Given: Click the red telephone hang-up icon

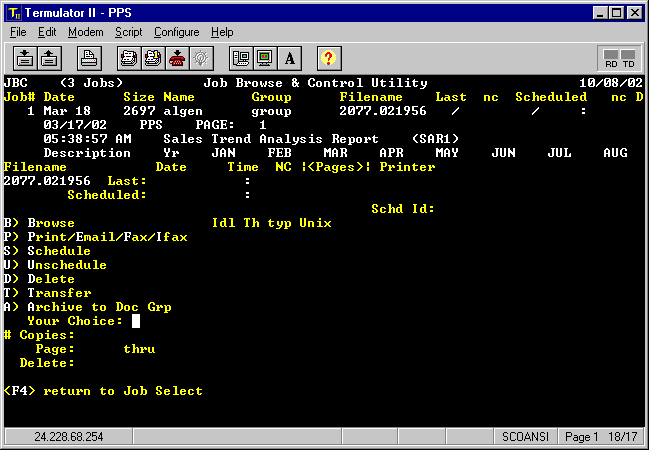Looking at the screenshot, I should point(177,58).
